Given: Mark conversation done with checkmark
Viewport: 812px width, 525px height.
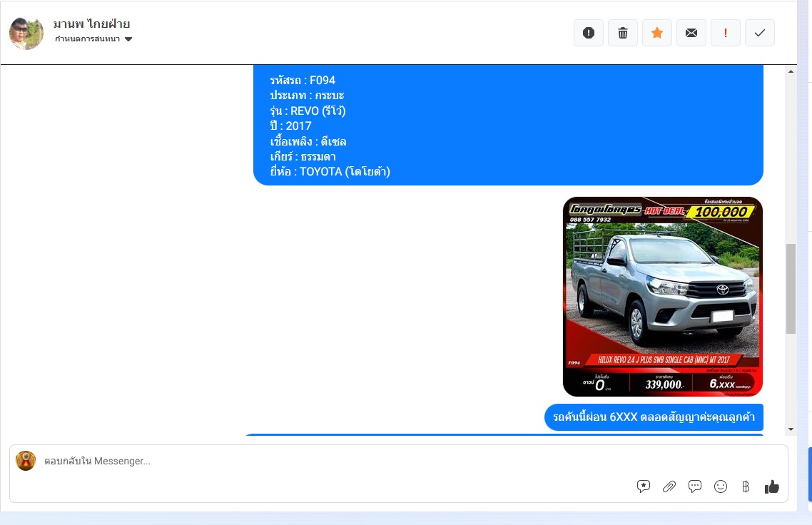Looking at the screenshot, I should coord(759,33).
